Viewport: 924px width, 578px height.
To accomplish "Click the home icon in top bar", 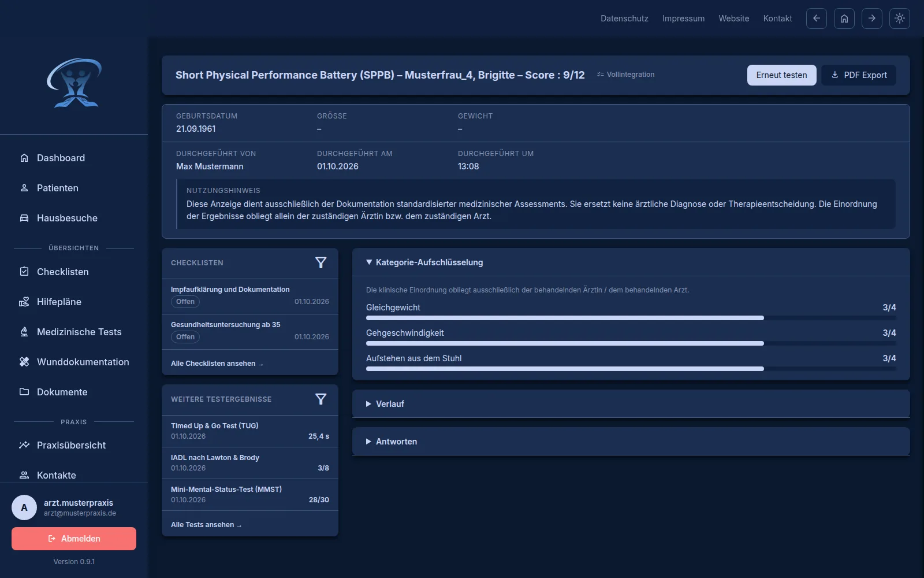I will [x=844, y=18].
